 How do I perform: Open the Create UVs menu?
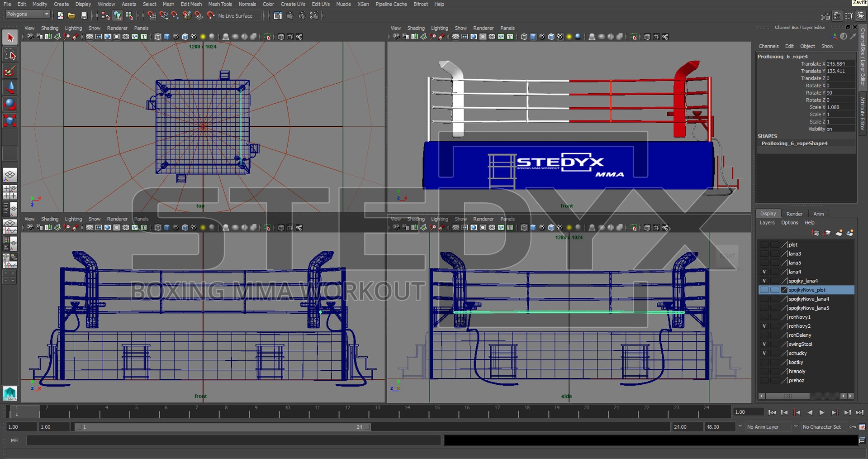[293, 4]
